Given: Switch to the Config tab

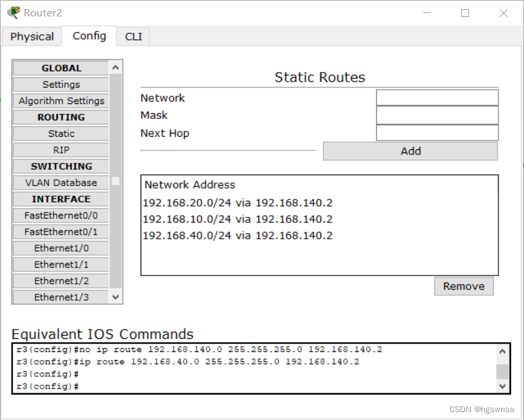Looking at the screenshot, I should tap(89, 36).
